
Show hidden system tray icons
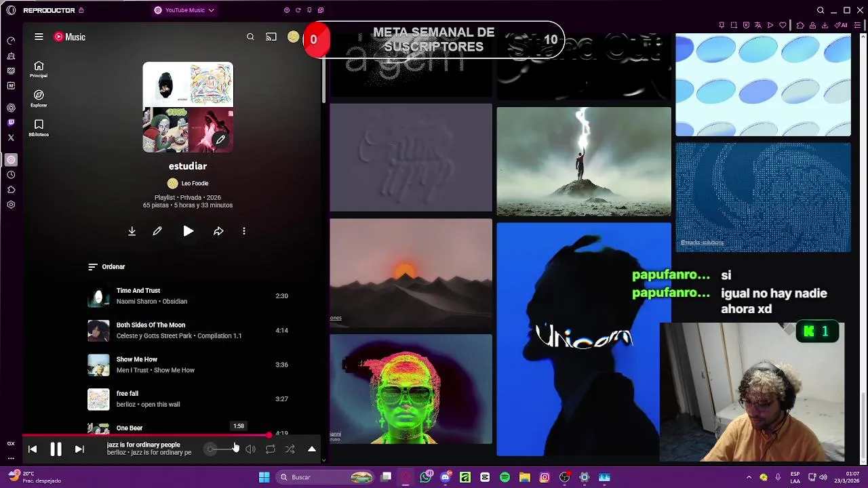coord(749,477)
